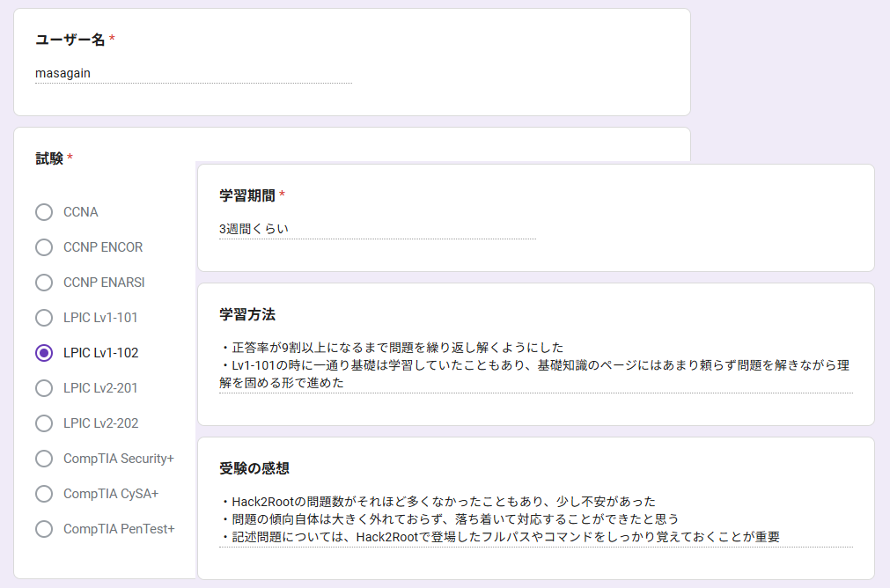Click the 試験 question heading
Image resolution: width=890 pixels, height=588 pixels.
click(49, 158)
